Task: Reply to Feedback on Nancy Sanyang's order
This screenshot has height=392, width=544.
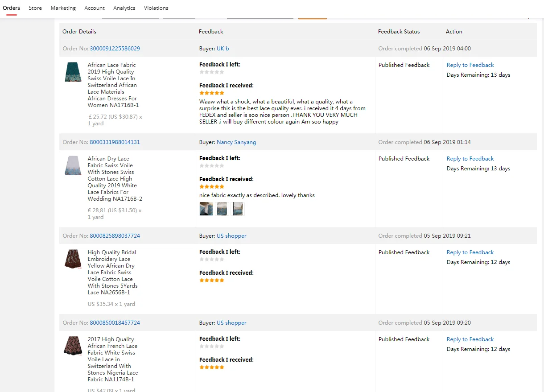Action: (x=470, y=159)
